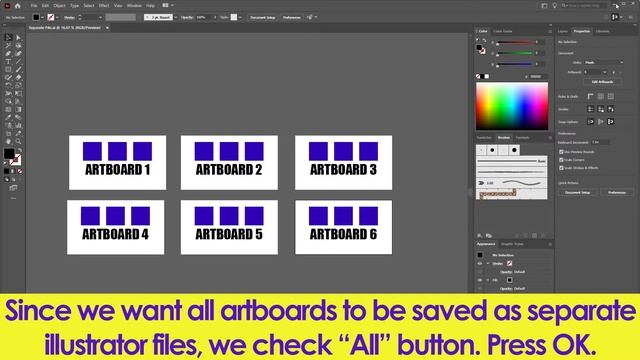The image size is (640, 360).
Task: Click Change Screen Mode icon in toolbar
Action: (13, 188)
